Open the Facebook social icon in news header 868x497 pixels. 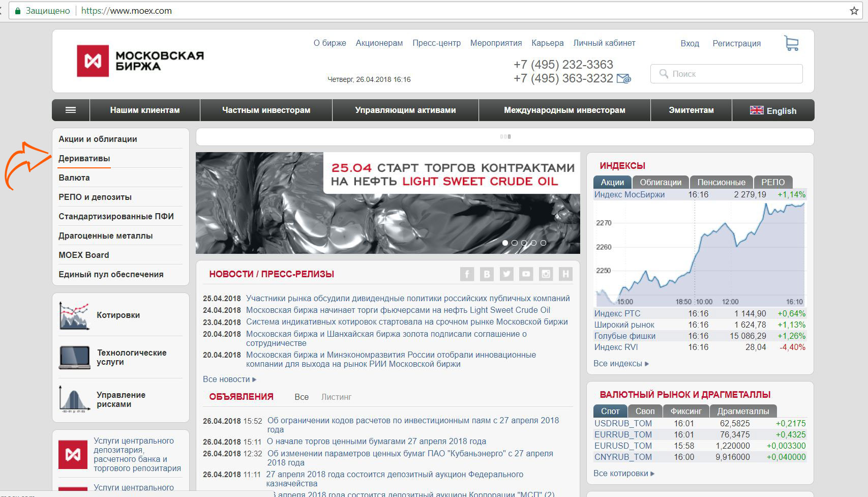[x=467, y=274]
